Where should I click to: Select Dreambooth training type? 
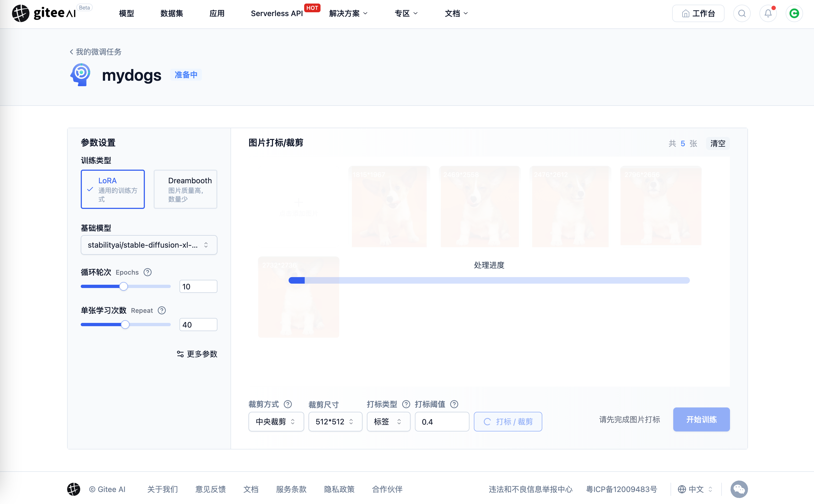(x=185, y=189)
